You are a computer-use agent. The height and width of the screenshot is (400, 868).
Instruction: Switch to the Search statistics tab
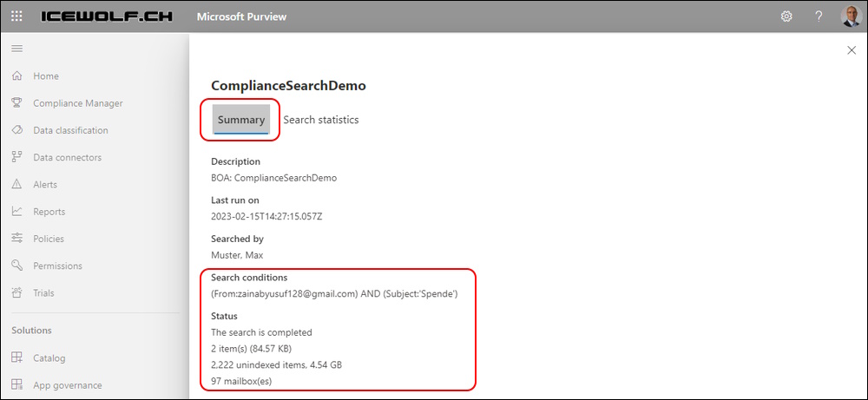click(x=321, y=120)
